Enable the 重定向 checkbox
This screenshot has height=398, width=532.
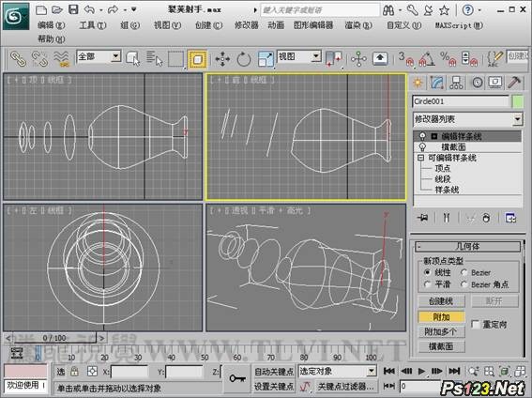click(476, 325)
